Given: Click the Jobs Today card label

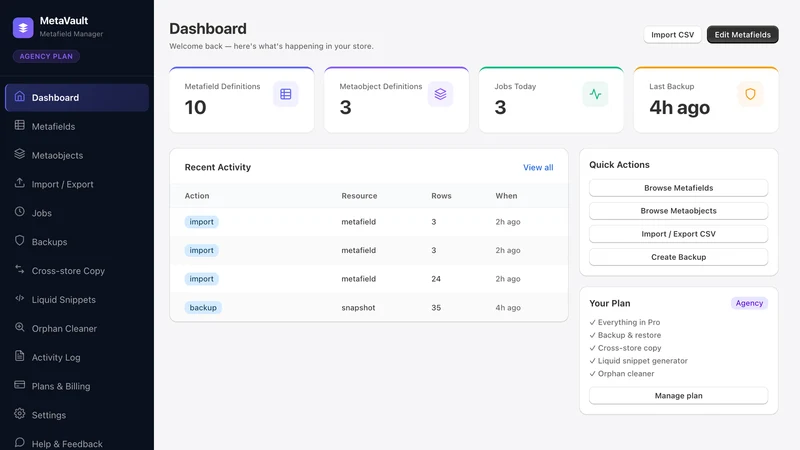Looking at the screenshot, I should (x=515, y=86).
